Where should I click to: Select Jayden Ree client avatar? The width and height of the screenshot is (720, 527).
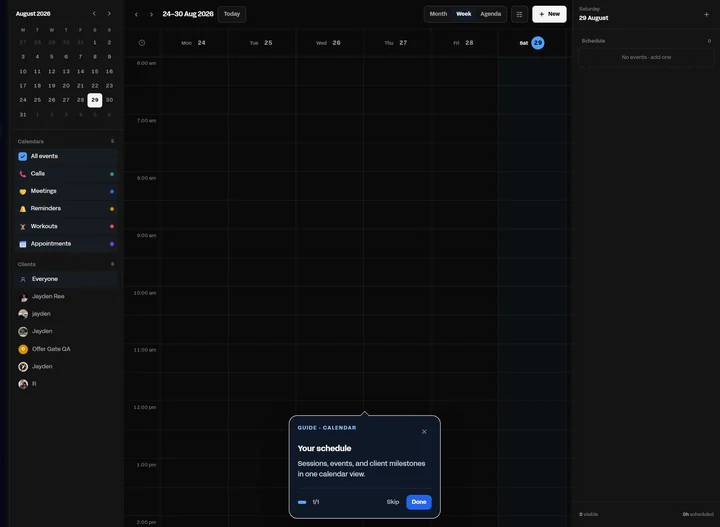click(x=23, y=297)
